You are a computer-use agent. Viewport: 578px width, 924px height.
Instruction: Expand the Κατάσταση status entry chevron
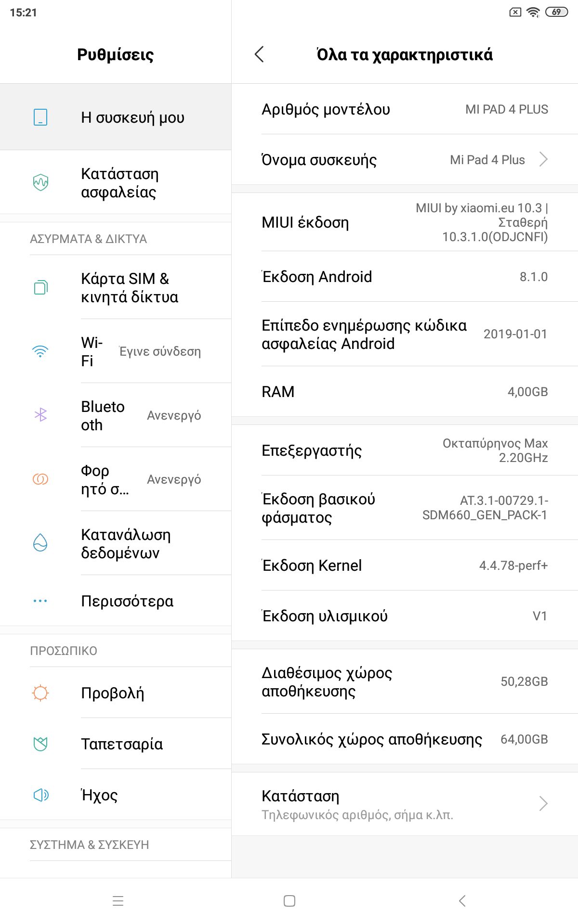coord(543,803)
